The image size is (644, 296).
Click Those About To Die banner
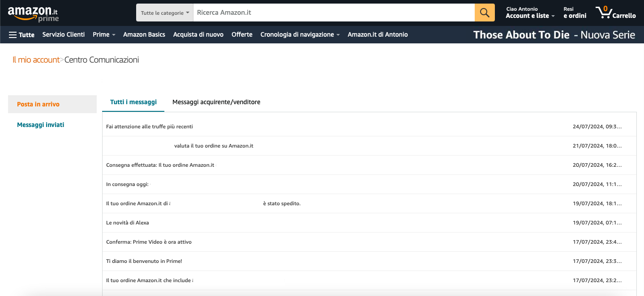coord(554,34)
